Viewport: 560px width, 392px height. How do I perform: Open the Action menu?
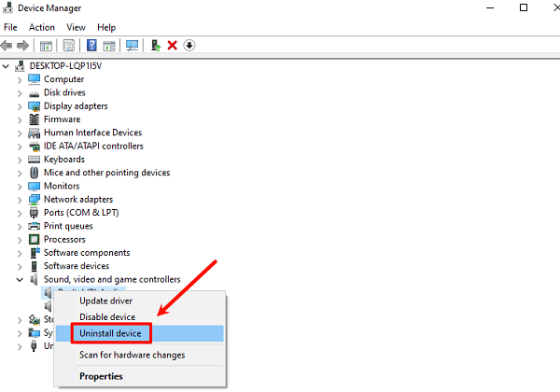tap(42, 27)
